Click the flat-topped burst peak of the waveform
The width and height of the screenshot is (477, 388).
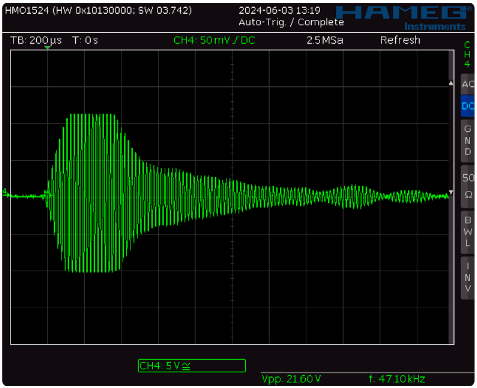click(92, 115)
